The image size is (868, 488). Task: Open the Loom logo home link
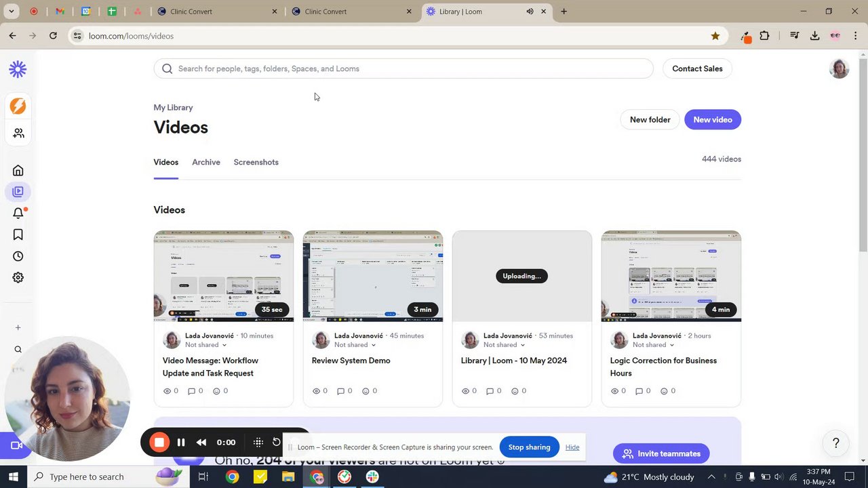click(18, 68)
